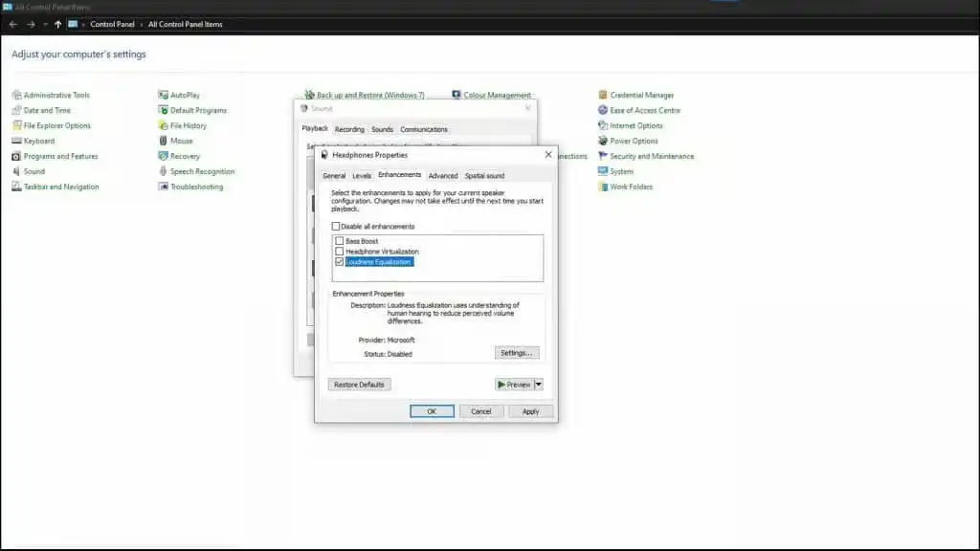This screenshot has width=980, height=551.
Task: Go back with the back arrow
Action: click(x=13, y=24)
